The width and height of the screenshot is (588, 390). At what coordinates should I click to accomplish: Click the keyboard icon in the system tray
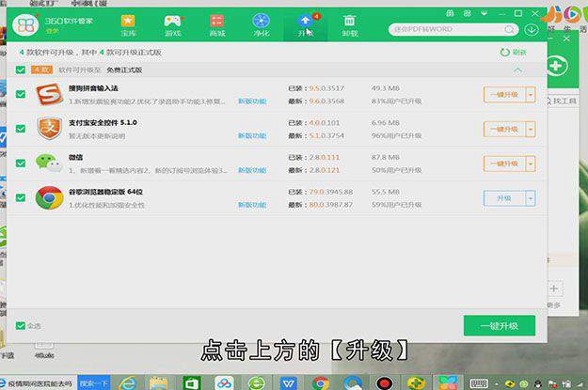click(x=479, y=383)
